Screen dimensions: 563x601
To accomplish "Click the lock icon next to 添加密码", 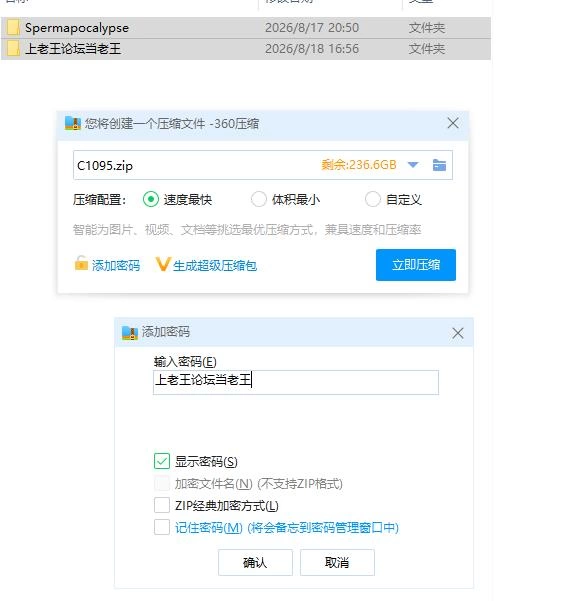I will [81, 264].
